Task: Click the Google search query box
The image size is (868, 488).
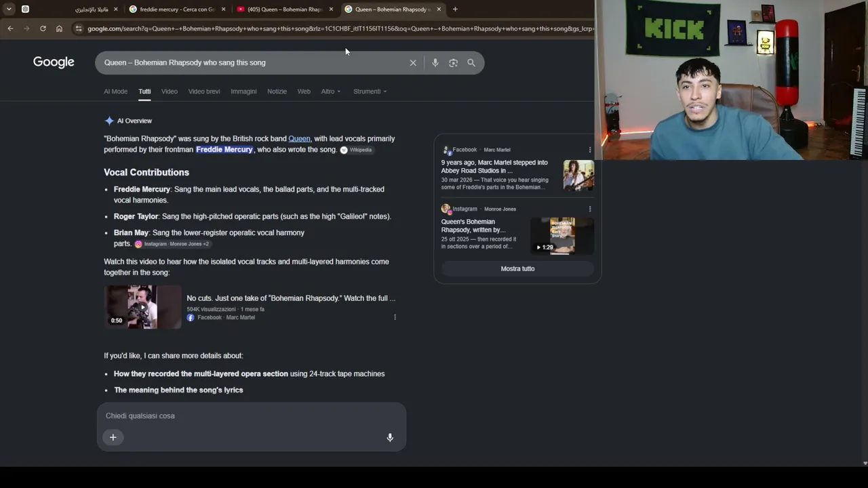Action: [252, 62]
